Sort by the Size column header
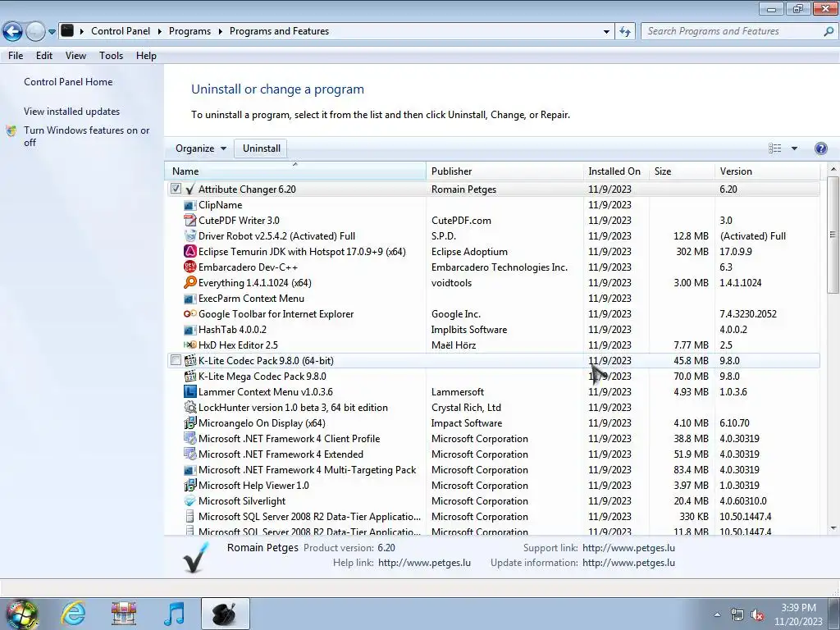Screen dimensions: 840x630 [682, 171]
